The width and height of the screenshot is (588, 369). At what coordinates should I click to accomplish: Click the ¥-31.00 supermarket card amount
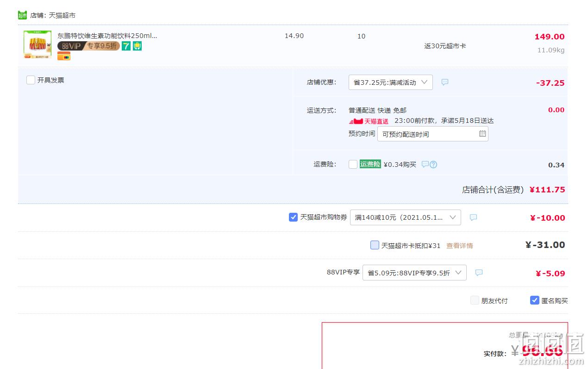pyautogui.click(x=545, y=245)
